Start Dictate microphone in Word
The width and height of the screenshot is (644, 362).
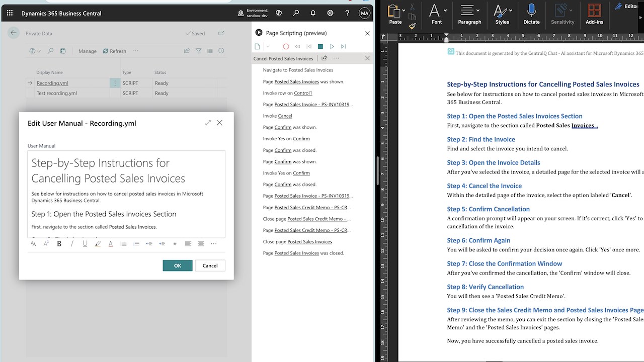pos(531,14)
